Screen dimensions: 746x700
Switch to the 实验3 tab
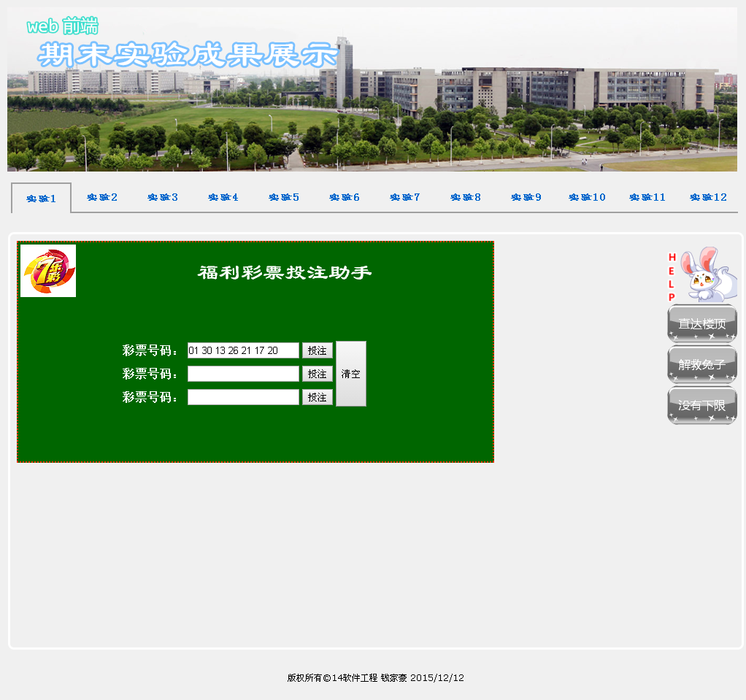(x=162, y=197)
